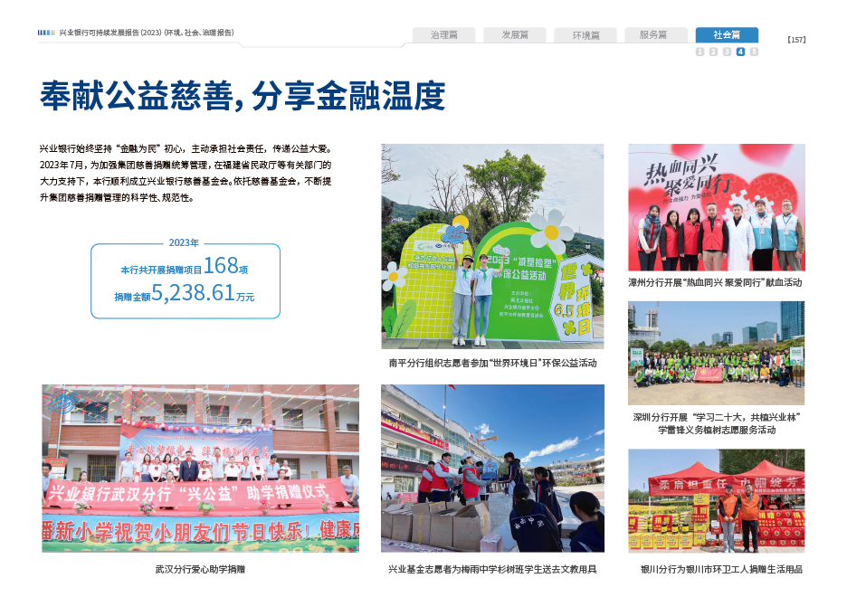
Task: Click highlighted section 4 indicator
Action: pyautogui.click(x=740, y=52)
